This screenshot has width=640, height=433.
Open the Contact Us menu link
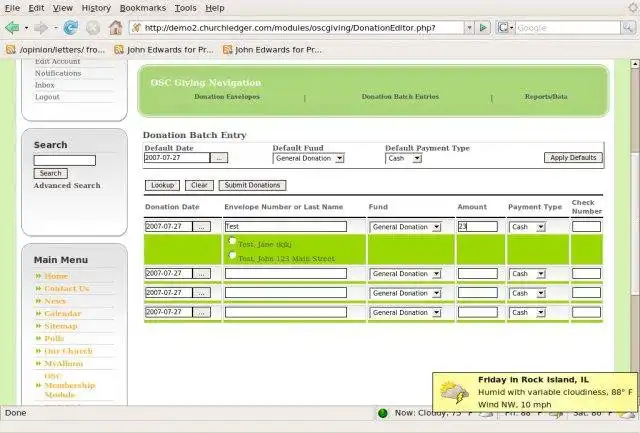click(67, 289)
